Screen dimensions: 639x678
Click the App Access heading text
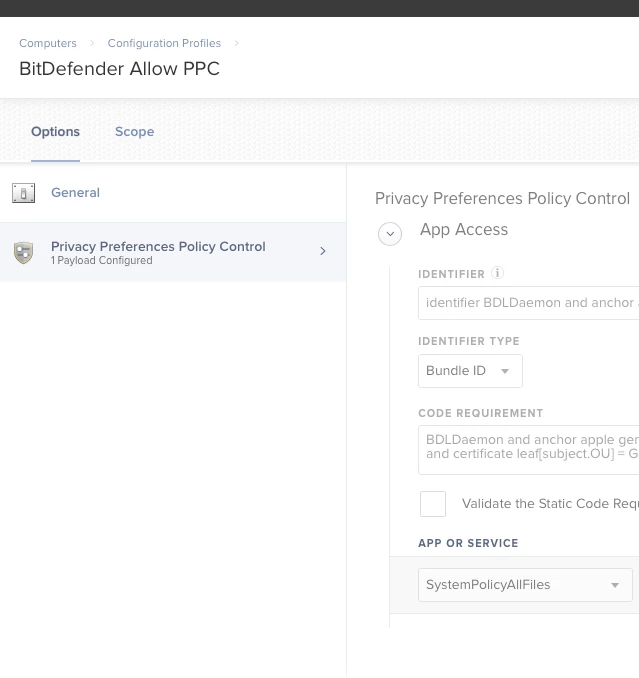coord(464,230)
